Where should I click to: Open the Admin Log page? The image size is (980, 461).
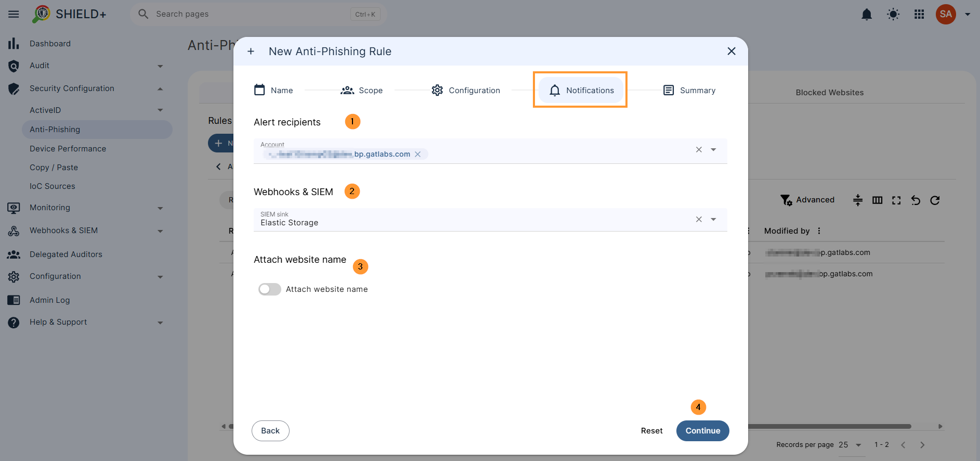pos(49,300)
